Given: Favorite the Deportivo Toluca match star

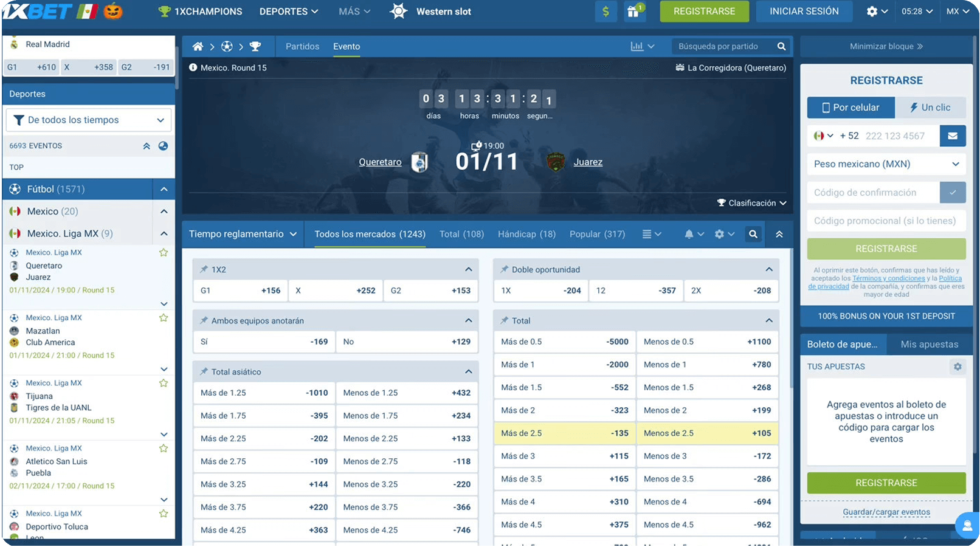Looking at the screenshot, I should pyautogui.click(x=164, y=514).
